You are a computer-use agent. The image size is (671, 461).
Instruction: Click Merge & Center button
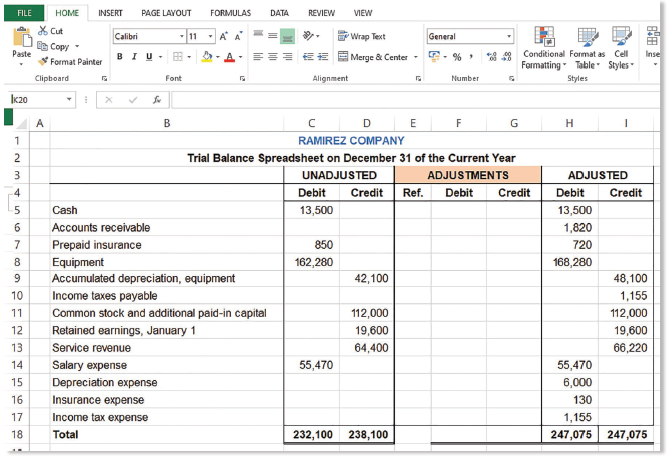[x=373, y=57]
